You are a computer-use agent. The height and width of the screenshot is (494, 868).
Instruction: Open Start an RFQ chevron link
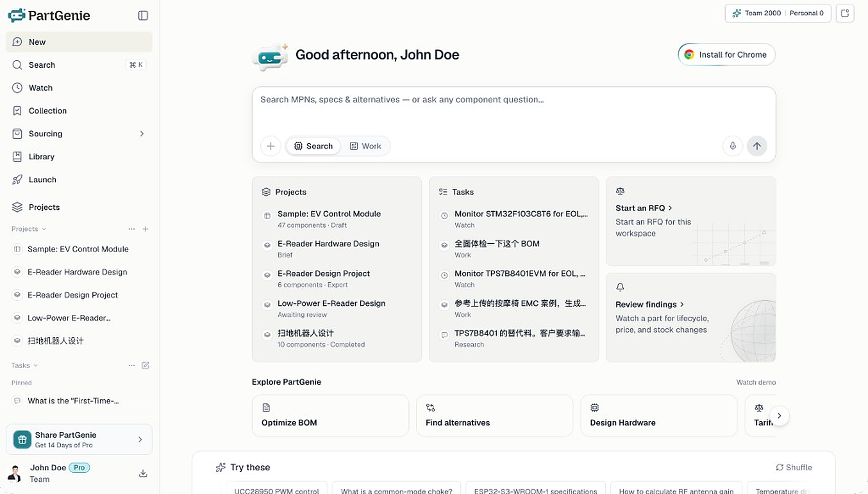pyautogui.click(x=644, y=208)
